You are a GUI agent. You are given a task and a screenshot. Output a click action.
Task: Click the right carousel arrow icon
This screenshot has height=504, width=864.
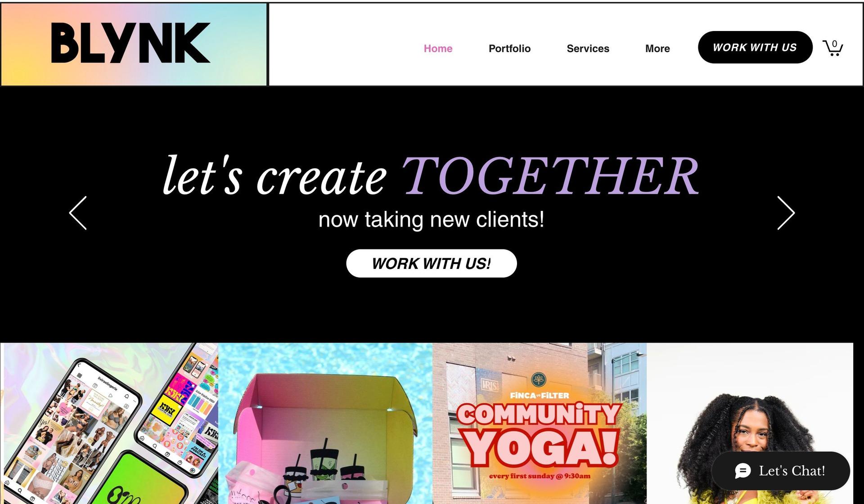[786, 213]
